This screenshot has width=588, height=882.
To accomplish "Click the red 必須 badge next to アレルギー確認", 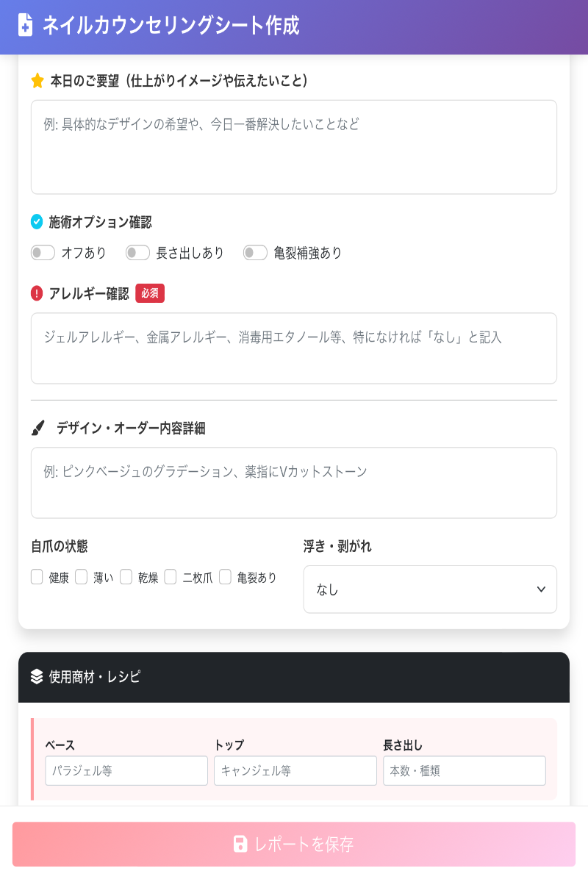I will (150, 293).
